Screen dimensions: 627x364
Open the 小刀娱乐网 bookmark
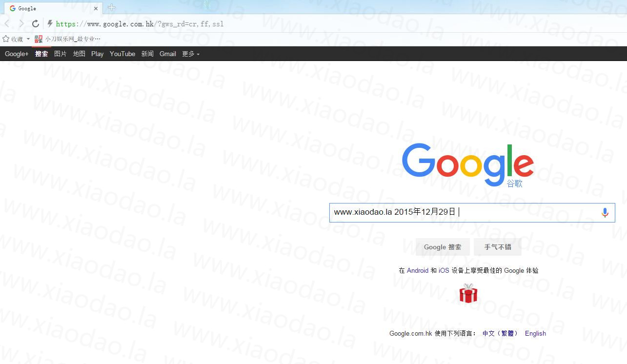(x=67, y=39)
